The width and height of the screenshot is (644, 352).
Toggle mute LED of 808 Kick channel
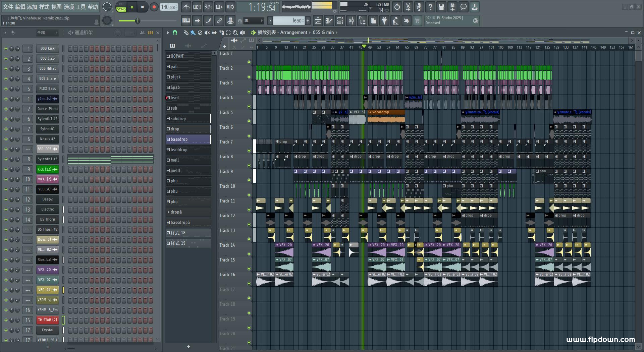tap(6, 49)
